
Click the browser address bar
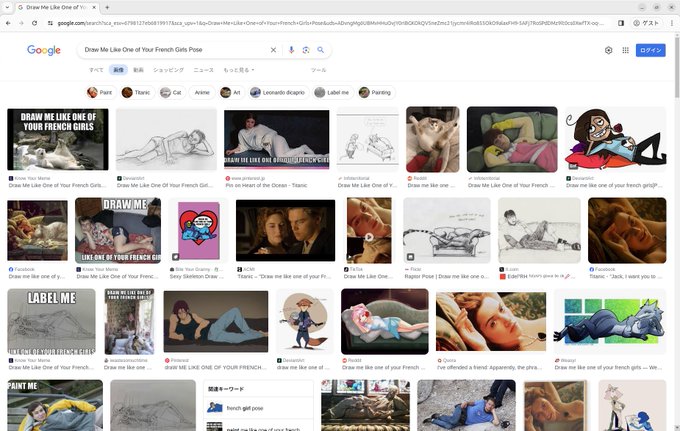(x=330, y=23)
